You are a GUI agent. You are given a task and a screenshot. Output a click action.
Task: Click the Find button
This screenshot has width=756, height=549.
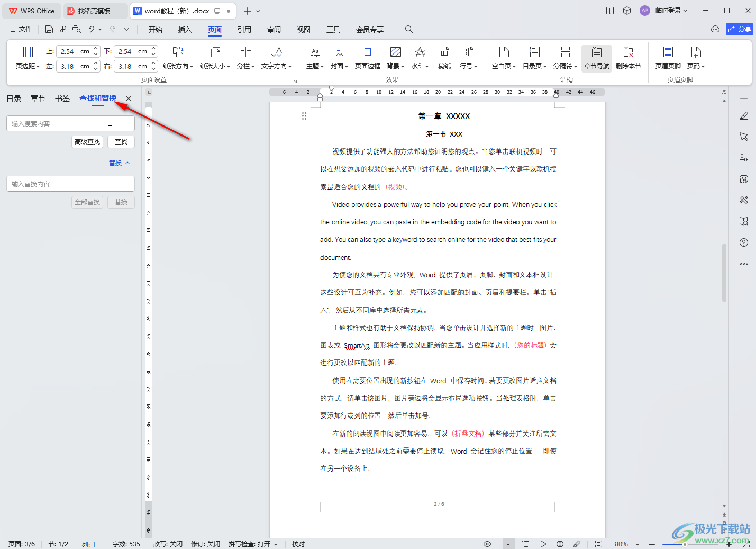(121, 142)
